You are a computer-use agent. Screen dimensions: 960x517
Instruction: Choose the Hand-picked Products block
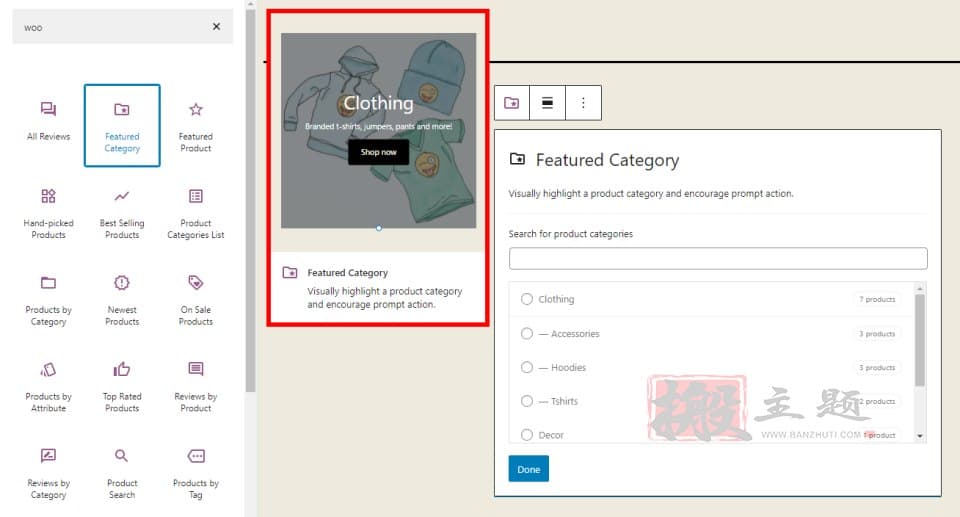tap(48, 213)
